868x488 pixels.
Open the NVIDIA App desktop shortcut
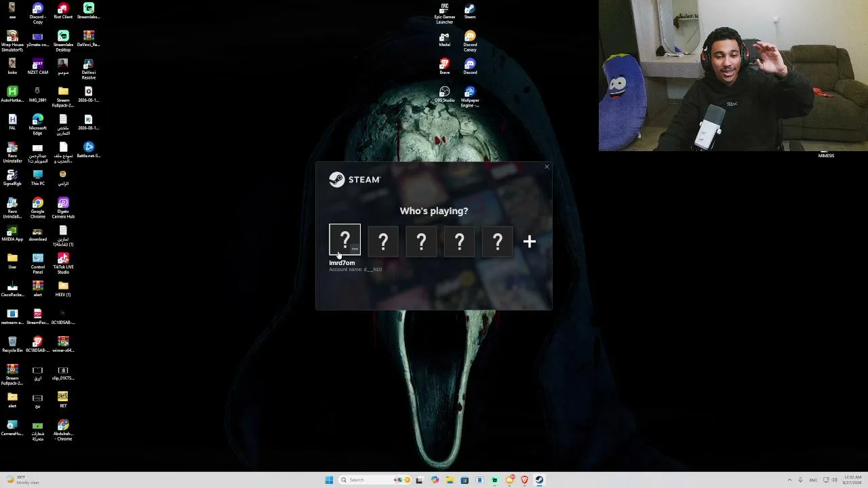(x=12, y=233)
